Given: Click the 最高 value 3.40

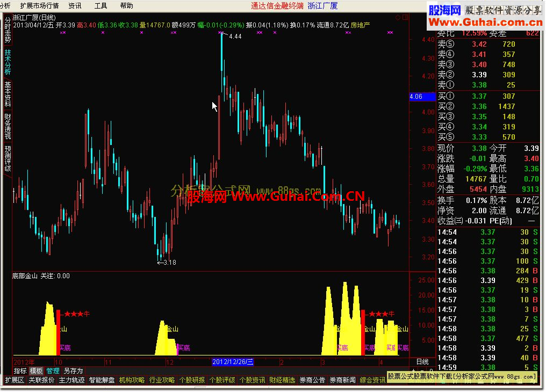Looking at the screenshot, I should tap(531, 159).
